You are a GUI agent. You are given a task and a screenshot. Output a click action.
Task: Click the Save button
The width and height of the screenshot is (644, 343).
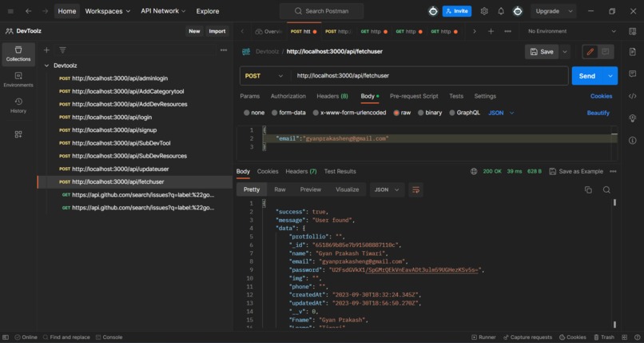tap(542, 52)
